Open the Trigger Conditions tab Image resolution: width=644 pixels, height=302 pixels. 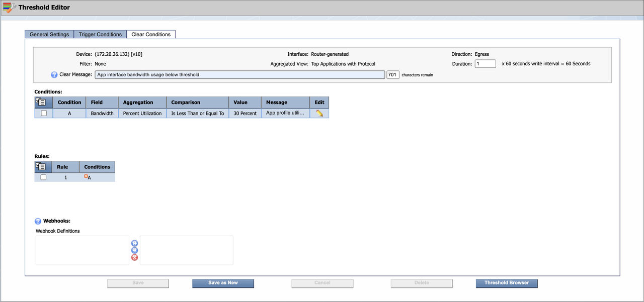tap(100, 35)
